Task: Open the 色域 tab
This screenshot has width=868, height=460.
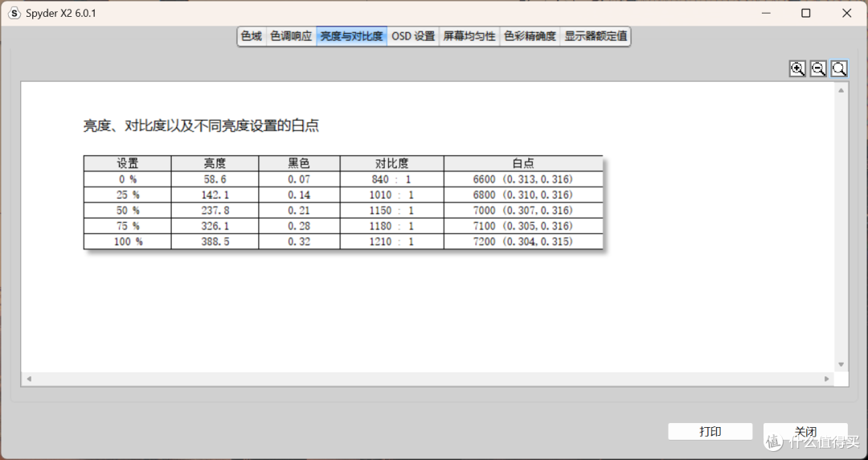Action: coord(252,36)
